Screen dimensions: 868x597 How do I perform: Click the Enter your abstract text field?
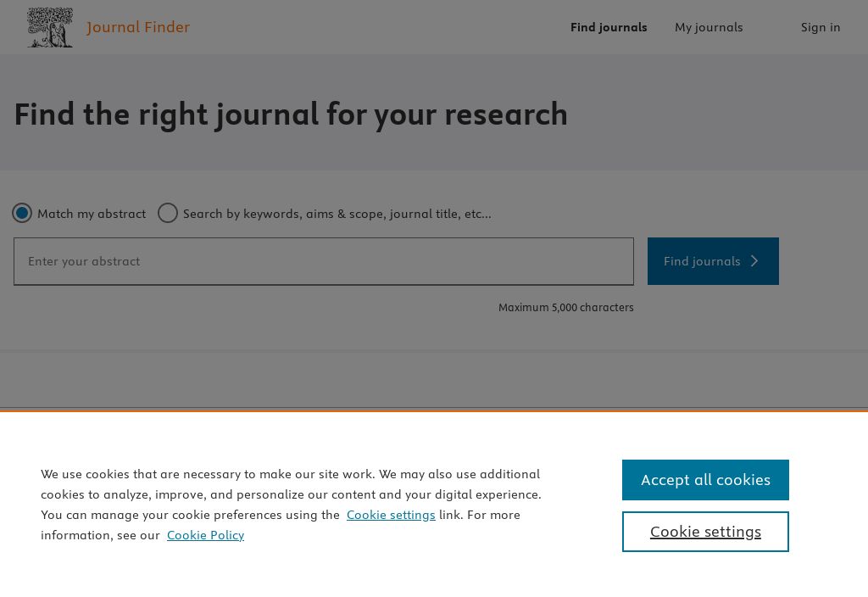pyautogui.click(x=324, y=261)
